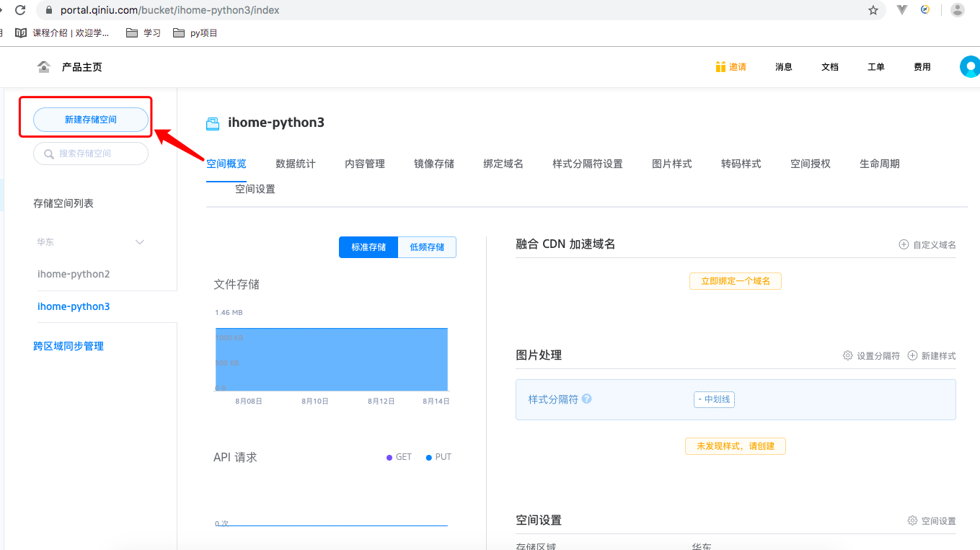Open the 产品主页 home icon
The image size is (980, 550).
tap(43, 66)
